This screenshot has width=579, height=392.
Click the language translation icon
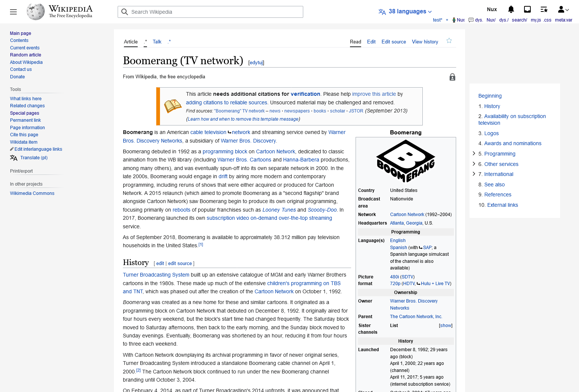coord(382,12)
